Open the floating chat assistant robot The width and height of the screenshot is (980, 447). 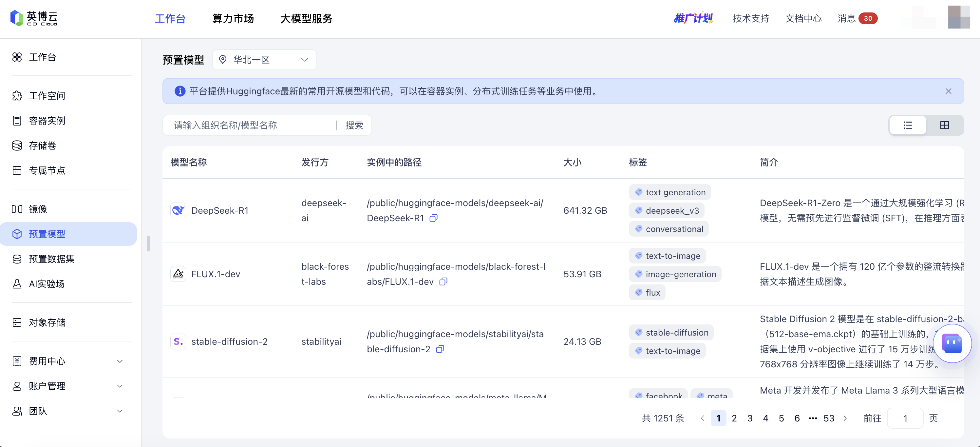click(952, 344)
